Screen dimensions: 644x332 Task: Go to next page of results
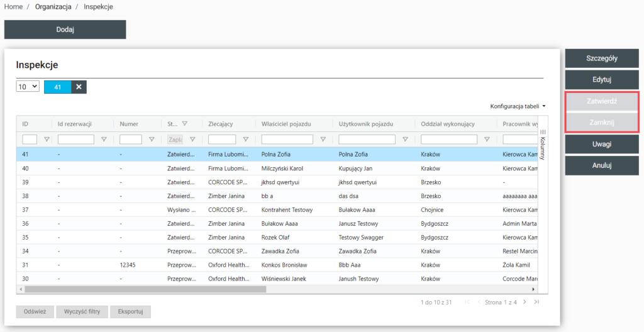[526, 302]
